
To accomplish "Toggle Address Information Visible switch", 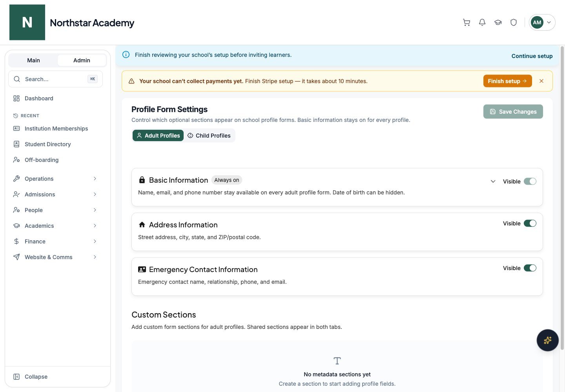I will (x=530, y=223).
